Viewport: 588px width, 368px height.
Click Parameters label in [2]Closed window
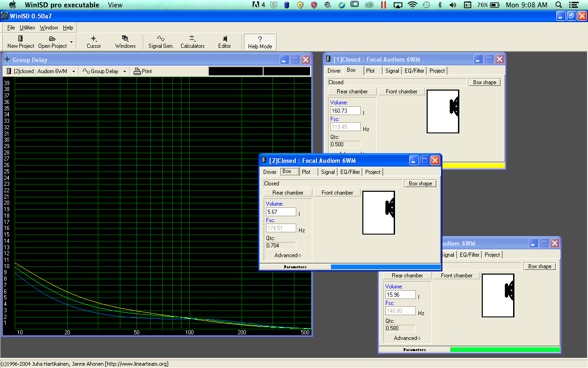coord(295,267)
